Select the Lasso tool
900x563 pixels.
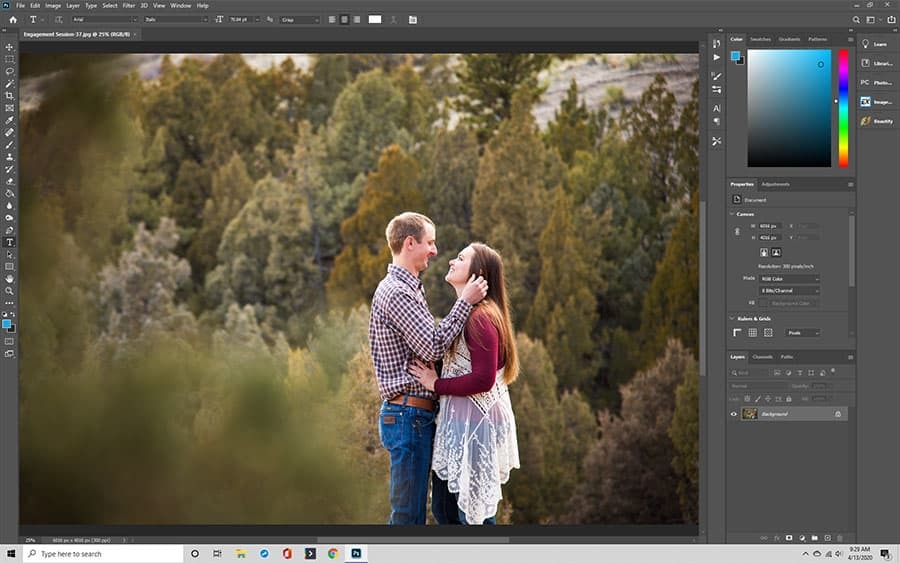pos(10,71)
